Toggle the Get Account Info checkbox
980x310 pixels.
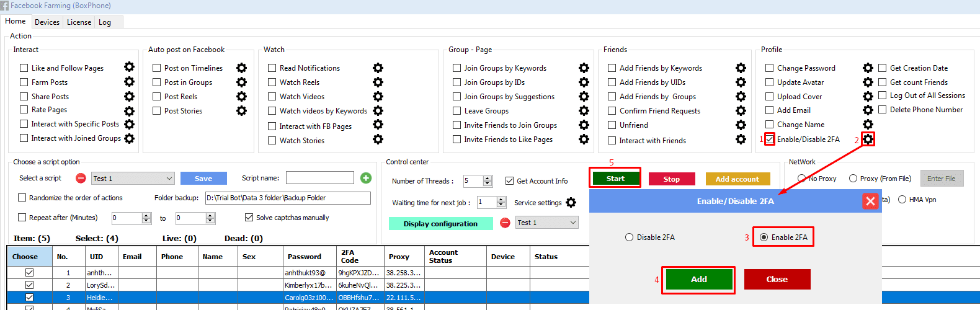(x=509, y=181)
